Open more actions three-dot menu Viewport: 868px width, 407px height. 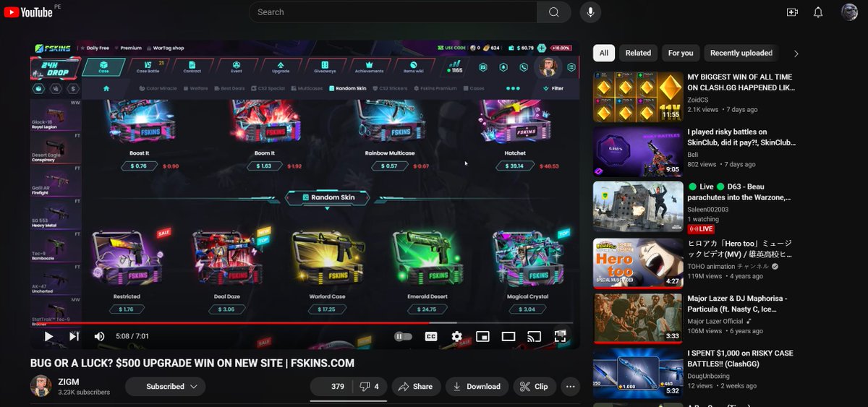click(x=571, y=387)
